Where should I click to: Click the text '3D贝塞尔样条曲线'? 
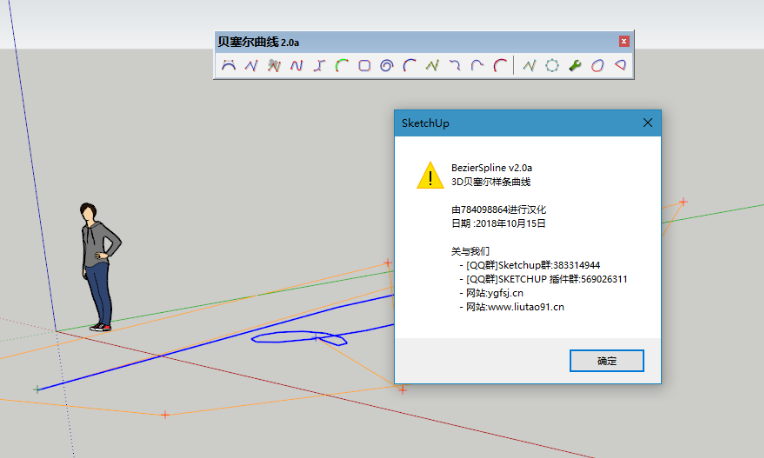click(491, 182)
